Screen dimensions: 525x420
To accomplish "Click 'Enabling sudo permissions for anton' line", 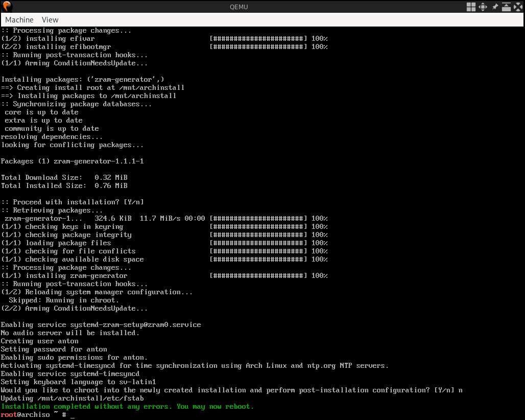I will tap(75, 357).
